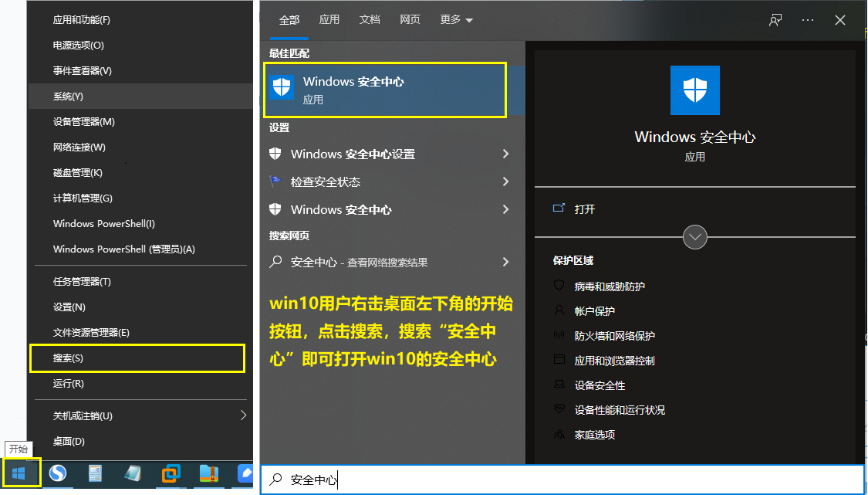Open 设备管理器(M) from context menu
This screenshot has height=495, width=868.
(x=140, y=122)
